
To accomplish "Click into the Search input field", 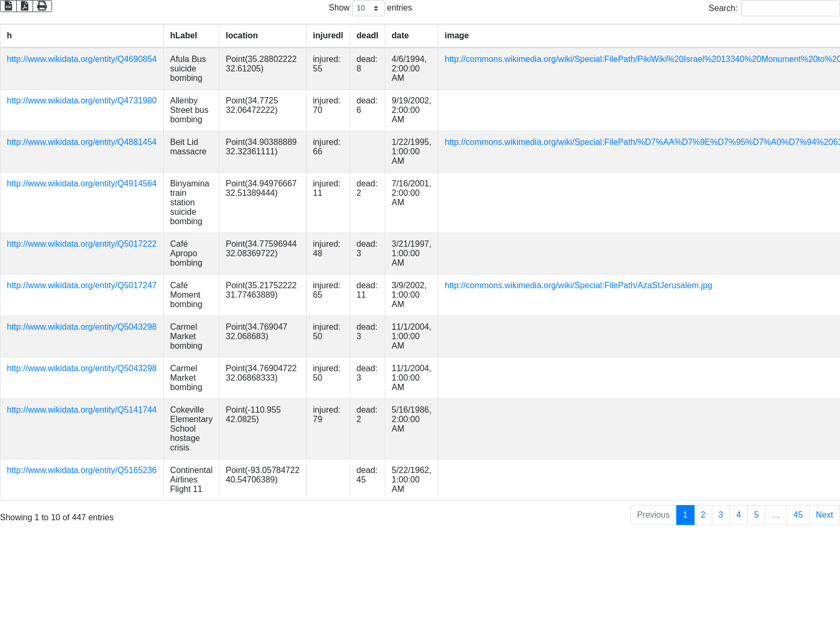I will 790,8.
